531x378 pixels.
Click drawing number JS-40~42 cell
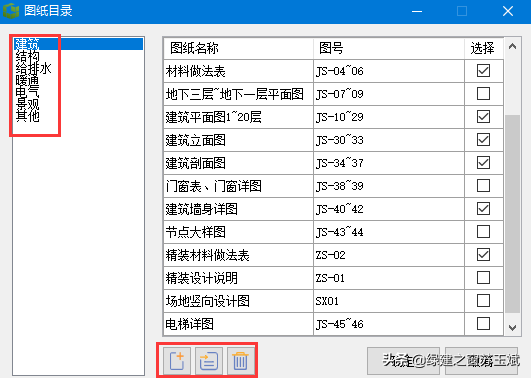pyautogui.click(x=389, y=209)
